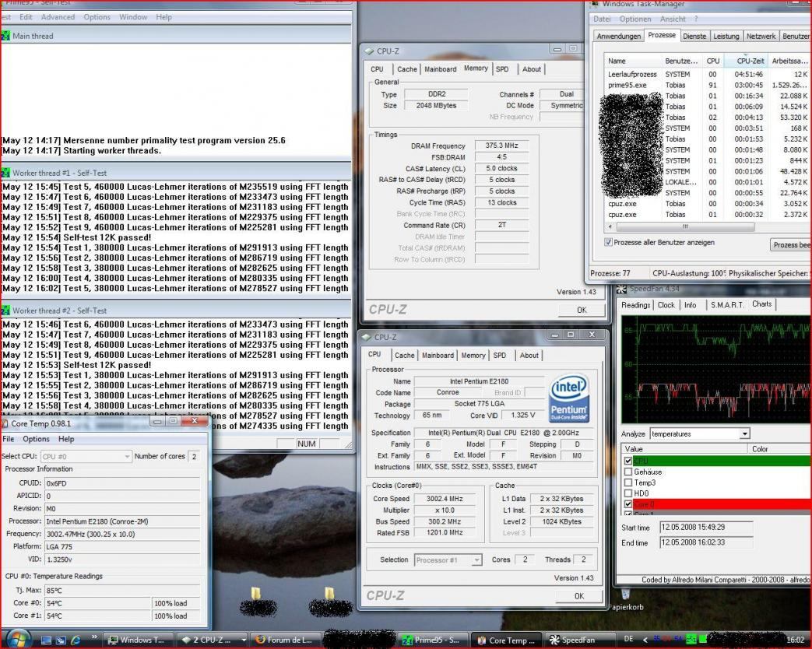Click the Core Temp title bar icon
This screenshot has width=812, height=649.
[x=5, y=423]
